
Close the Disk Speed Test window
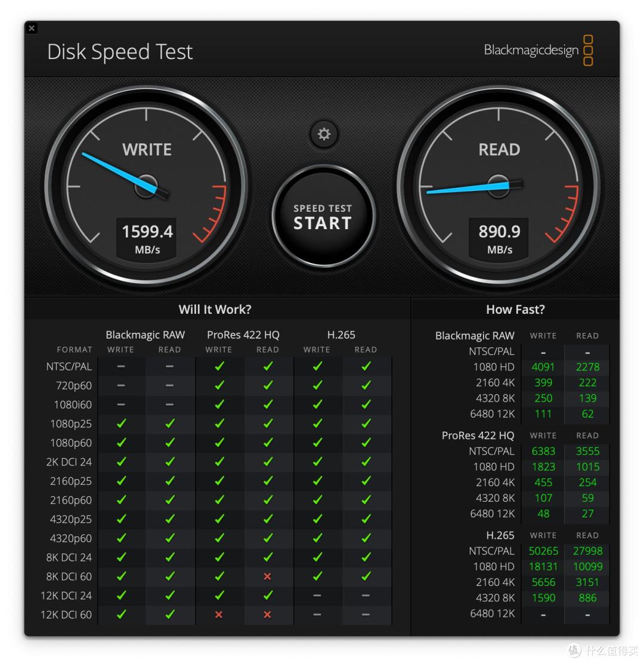coord(32,29)
